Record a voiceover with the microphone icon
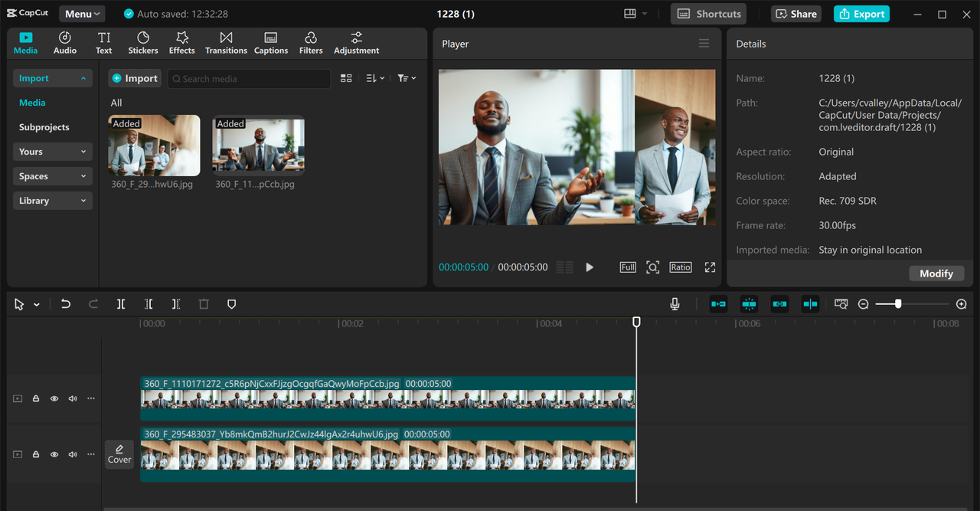This screenshot has height=511, width=980. [x=675, y=303]
